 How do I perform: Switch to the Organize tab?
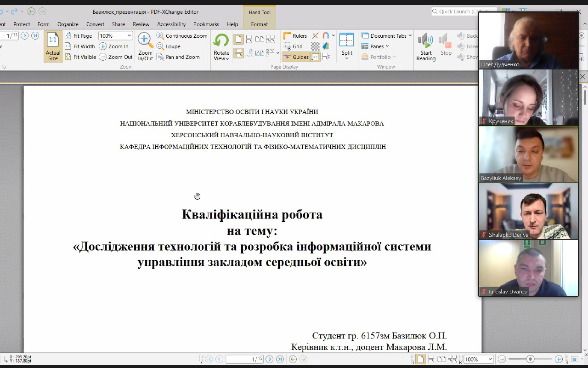(x=68, y=24)
